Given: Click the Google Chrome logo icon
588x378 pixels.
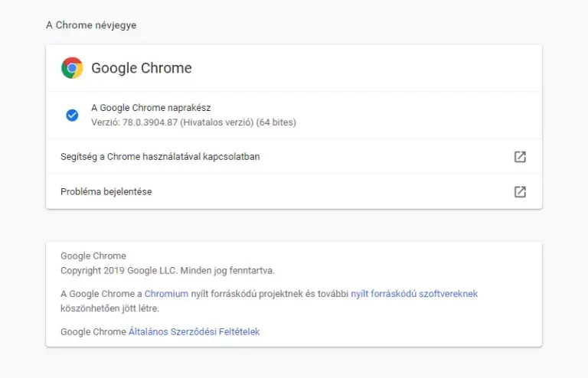Looking at the screenshot, I should pos(72,68).
